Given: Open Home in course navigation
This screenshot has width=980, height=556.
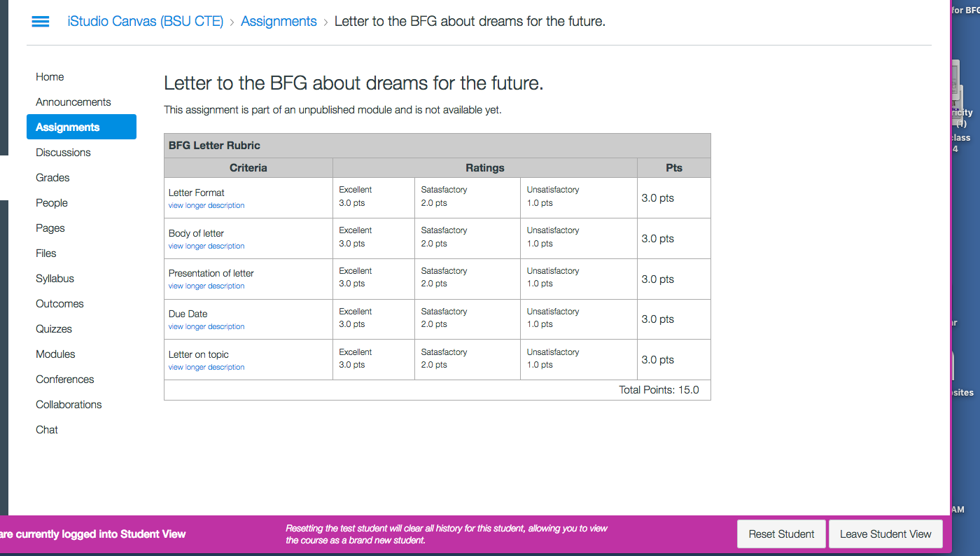Looking at the screenshot, I should 50,77.
